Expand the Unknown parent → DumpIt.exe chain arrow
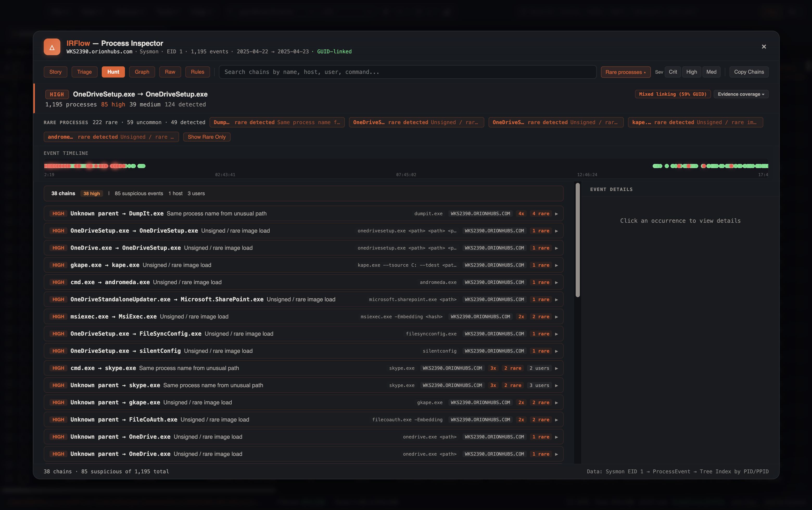 [556, 214]
